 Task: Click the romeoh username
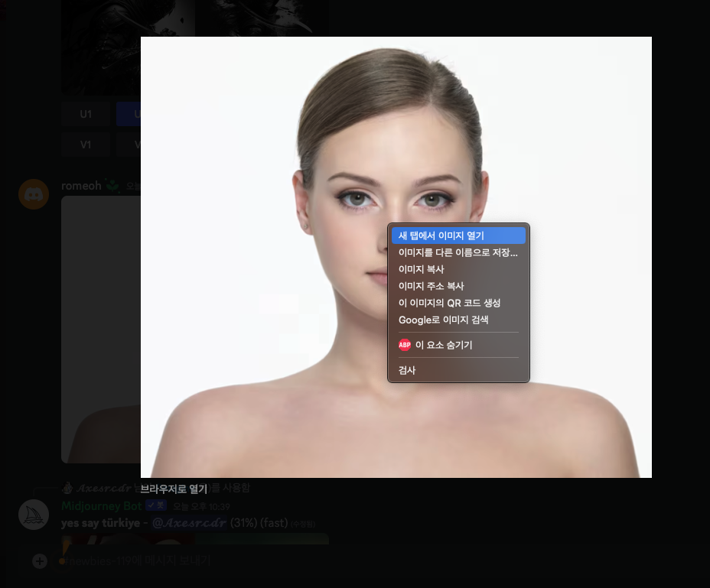coord(82,186)
